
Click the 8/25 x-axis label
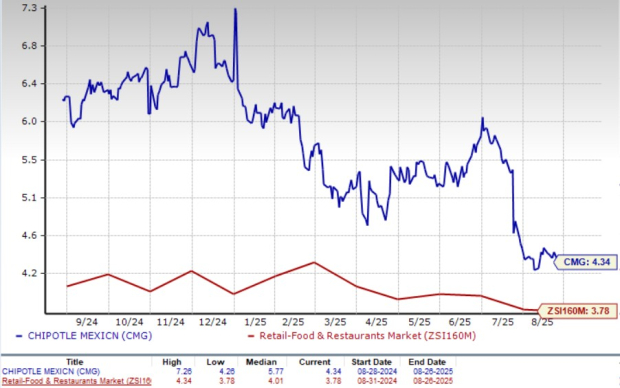(542, 322)
